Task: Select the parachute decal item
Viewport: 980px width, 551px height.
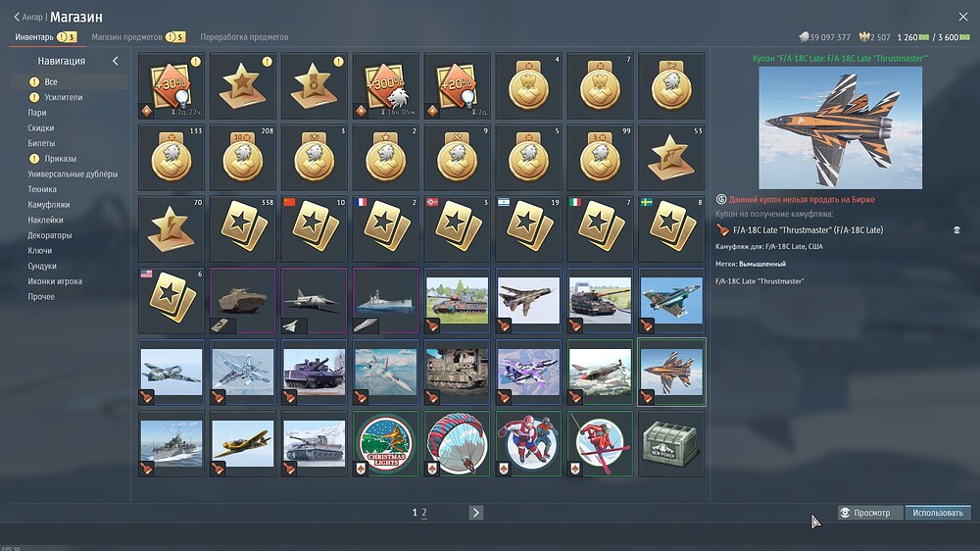Action: point(457,444)
